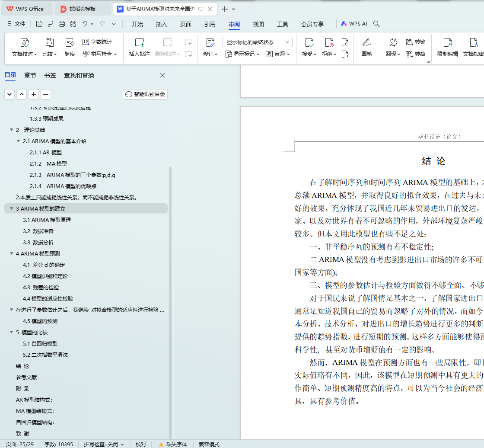Image resolution: width=484 pixels, height=448 pixels.
Task: Open the 引用 ribbon tab
Action: (x=210, y=24)
